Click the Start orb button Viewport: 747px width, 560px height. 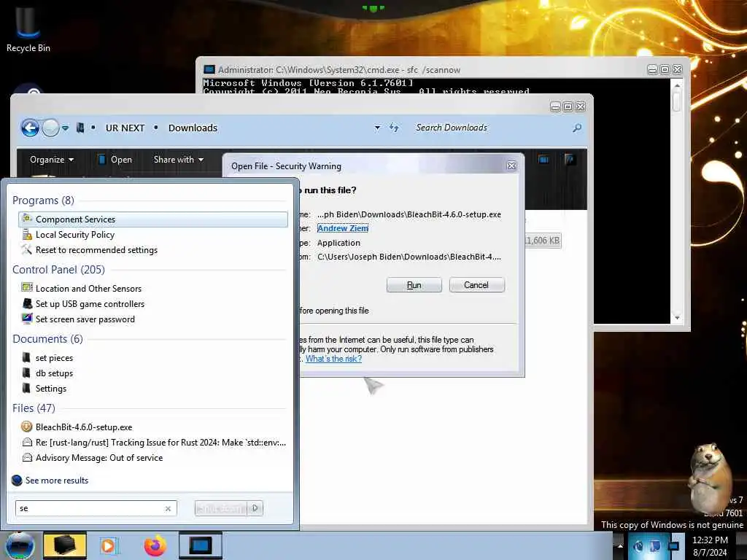pos(20,546)
